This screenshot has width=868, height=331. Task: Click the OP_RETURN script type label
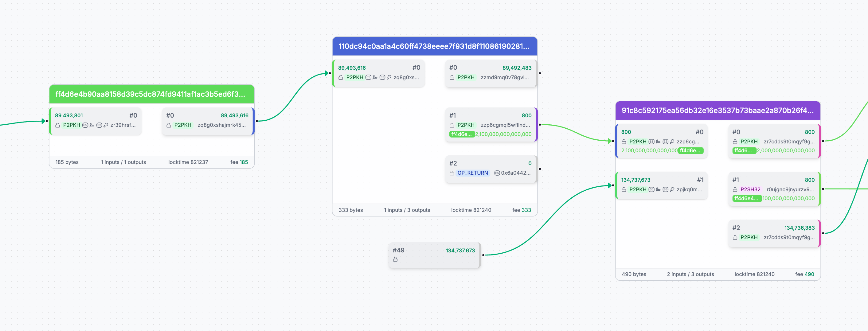472,173
